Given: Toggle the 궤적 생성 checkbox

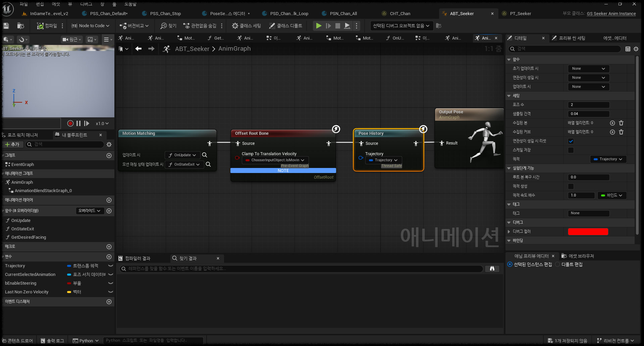Looking at the screenshot, I should pos(571,186).
